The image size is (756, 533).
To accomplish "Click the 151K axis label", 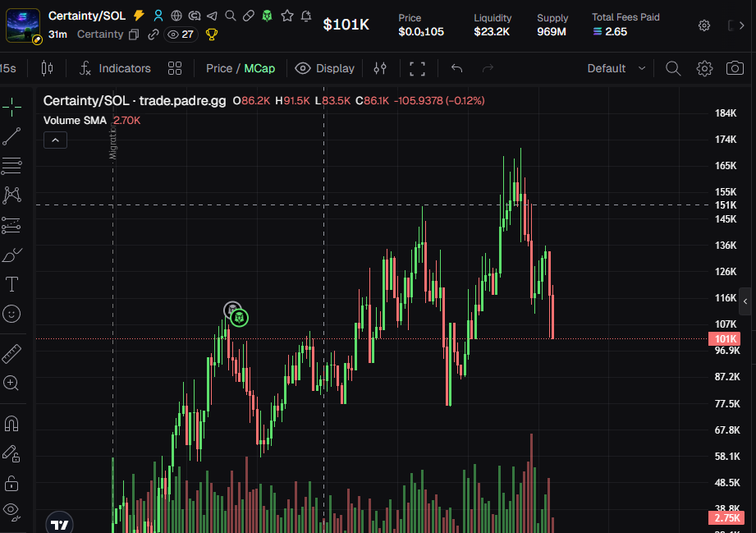I will coord(726,205).
